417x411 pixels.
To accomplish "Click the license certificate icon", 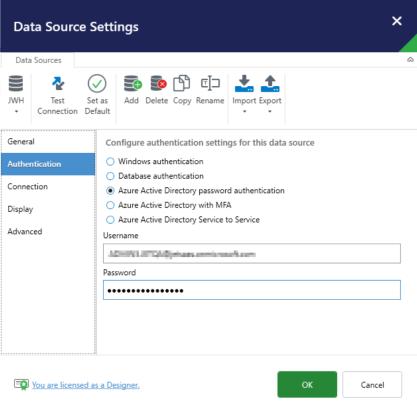I will (21, 384).
